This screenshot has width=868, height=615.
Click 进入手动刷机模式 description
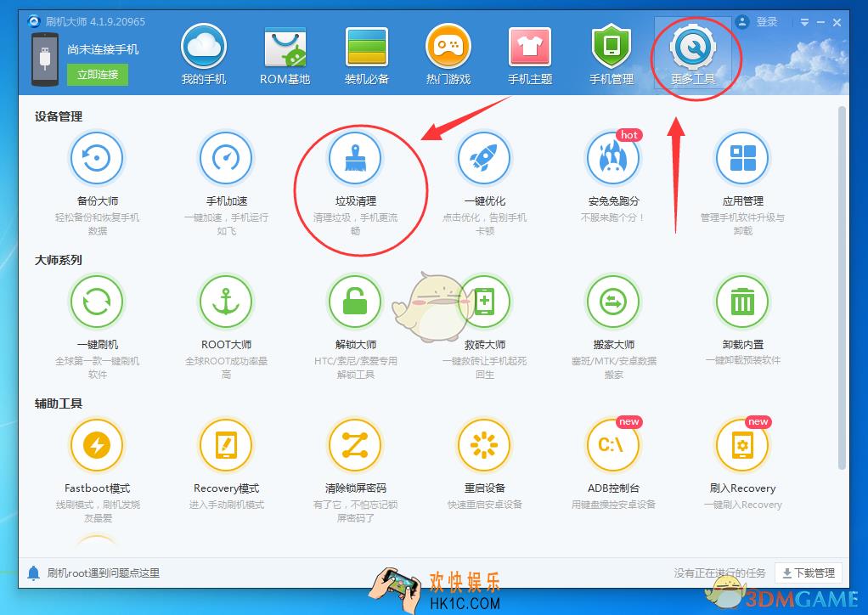tap(227, 505)
